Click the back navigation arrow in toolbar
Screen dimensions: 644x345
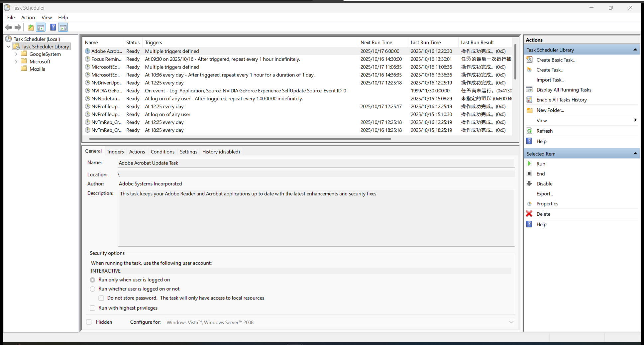(x=8, y=27)
